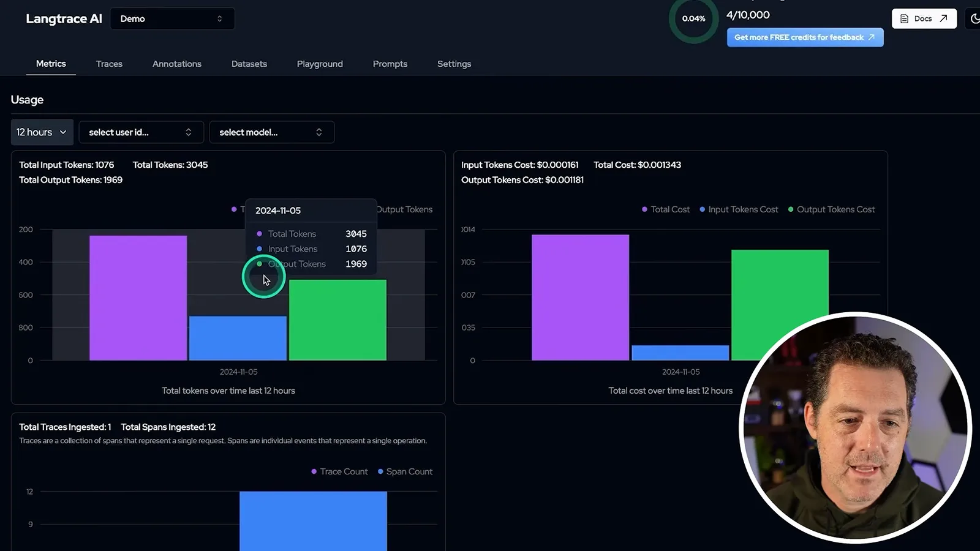
Task: Go to the Playground tab
Action: pos(320,64)
